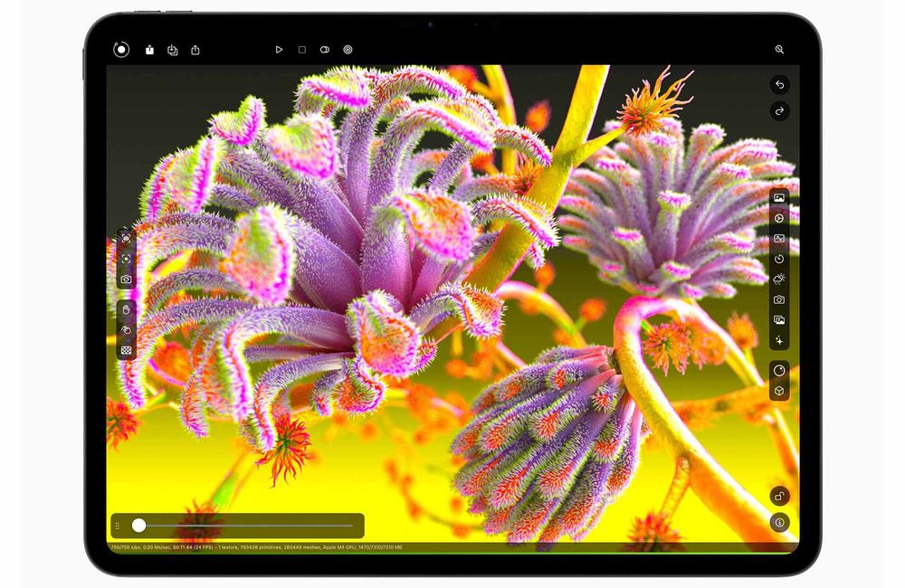This screenshot has height=588, width=905.
Task: Click the white slider handle knob
Action: (x=138, y=525)
